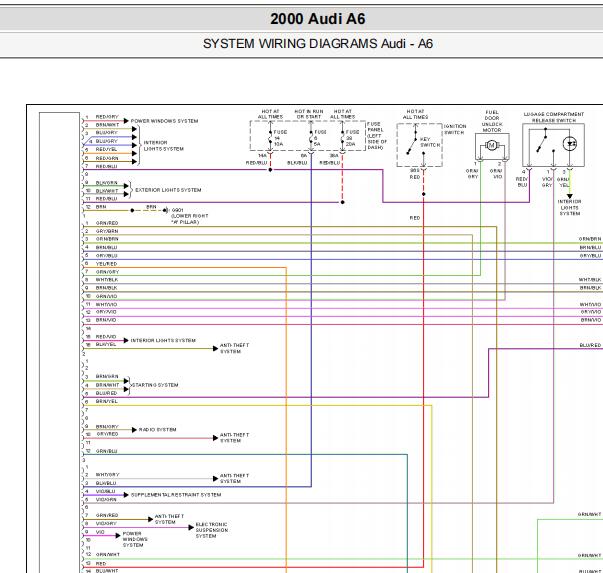This screenshot has width=603, height=573.
Task: Click the 'BLU/RED' label at right edge
Action: [590, 345]
